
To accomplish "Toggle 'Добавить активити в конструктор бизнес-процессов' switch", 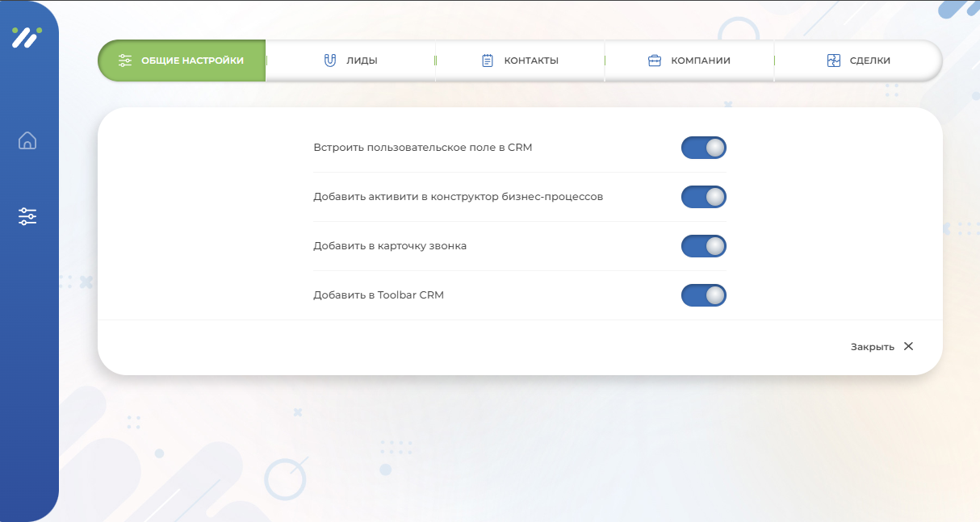I will pos(703,197).
